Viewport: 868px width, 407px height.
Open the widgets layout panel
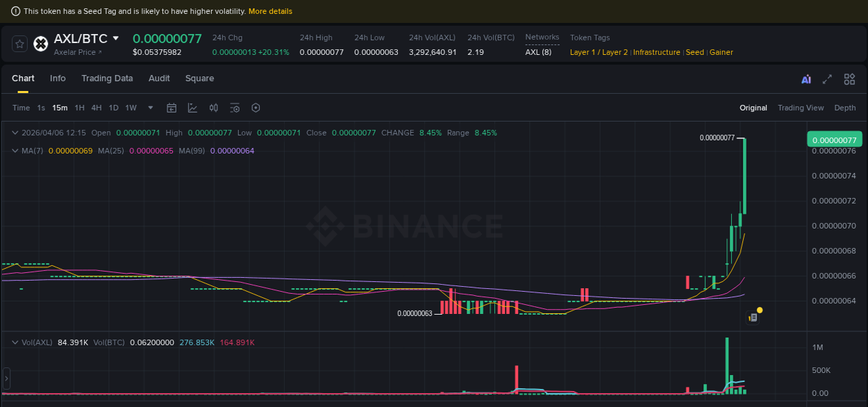click(x=849, y=79)
